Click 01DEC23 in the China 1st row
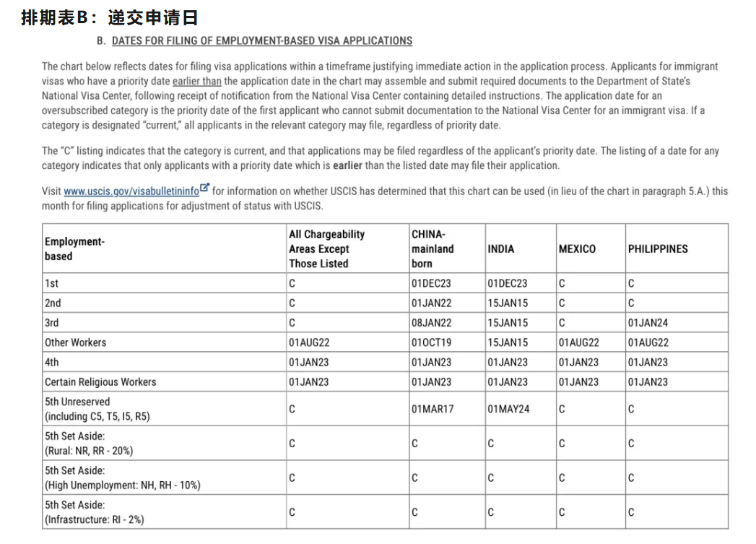Viewport: 756px width, 544px height. (x=431, y=284)
